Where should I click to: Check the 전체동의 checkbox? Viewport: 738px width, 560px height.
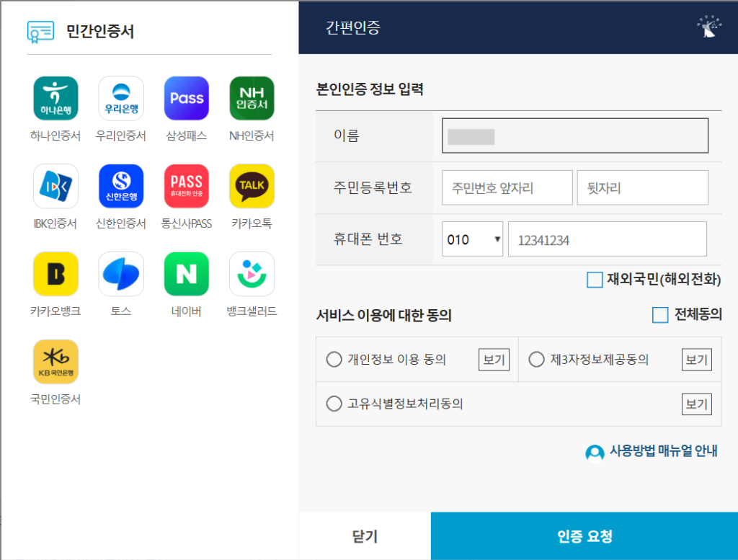660,315
